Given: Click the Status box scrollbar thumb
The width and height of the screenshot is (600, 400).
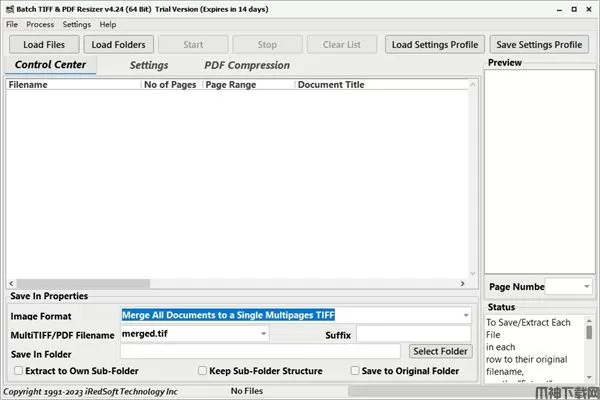Looking at the screenshot, I should pyautogui.click(x=589, y=332).
